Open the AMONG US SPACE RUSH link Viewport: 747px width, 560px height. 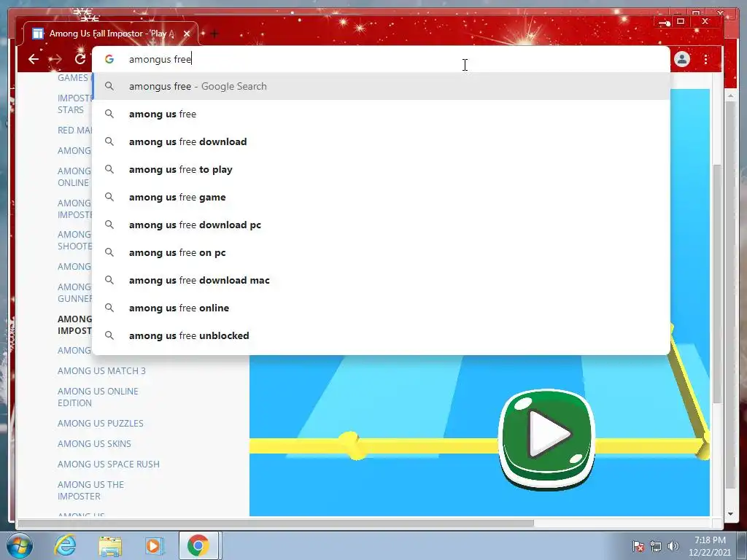[x=108, y=464]
